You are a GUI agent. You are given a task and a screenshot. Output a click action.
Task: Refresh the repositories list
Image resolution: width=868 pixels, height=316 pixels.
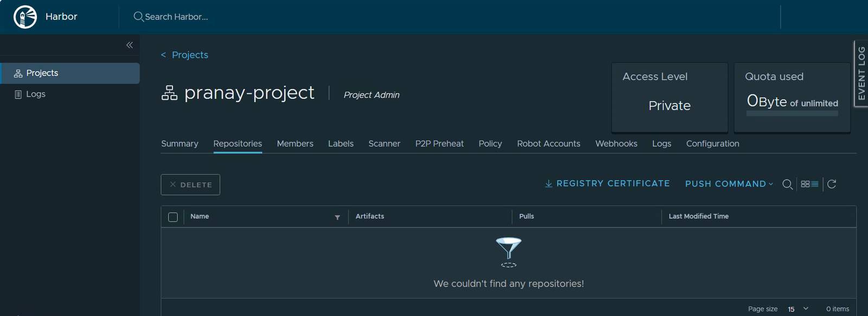pos(832,184)
